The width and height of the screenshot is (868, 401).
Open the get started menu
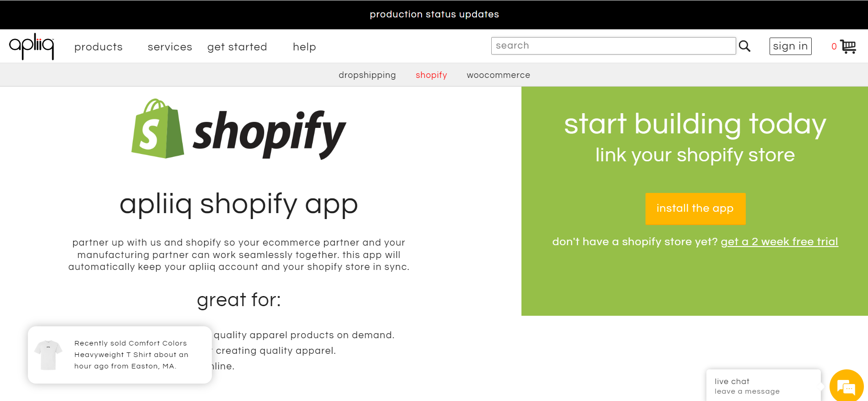click(x=237, y=47)
